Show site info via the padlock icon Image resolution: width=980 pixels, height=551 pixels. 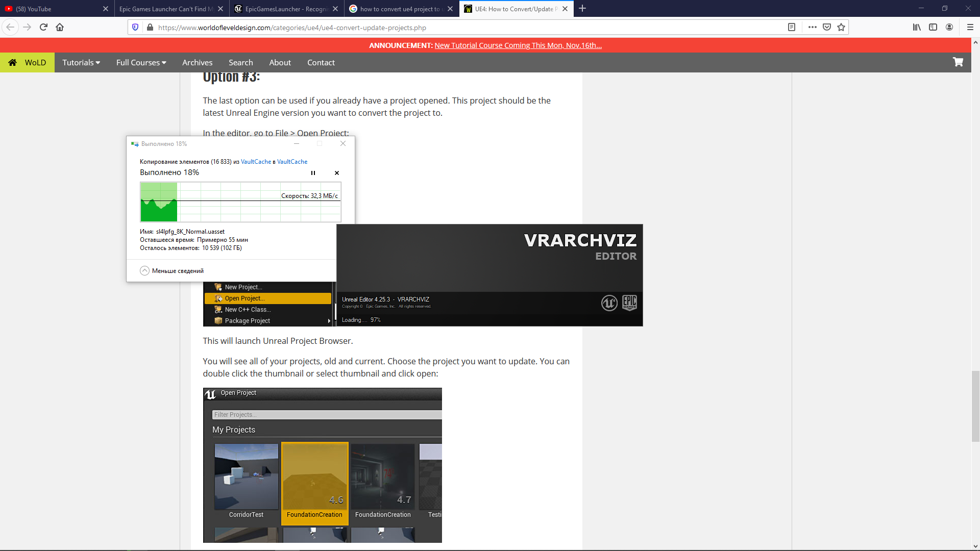click(x=150, y=27)
